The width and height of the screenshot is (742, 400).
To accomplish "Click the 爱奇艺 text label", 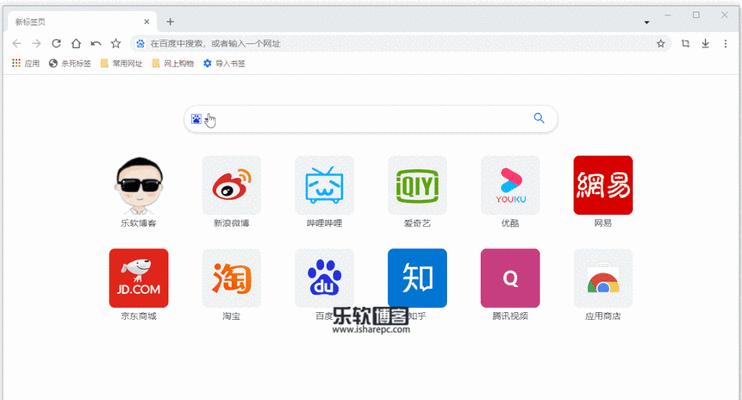I will (x=417, y=223).
